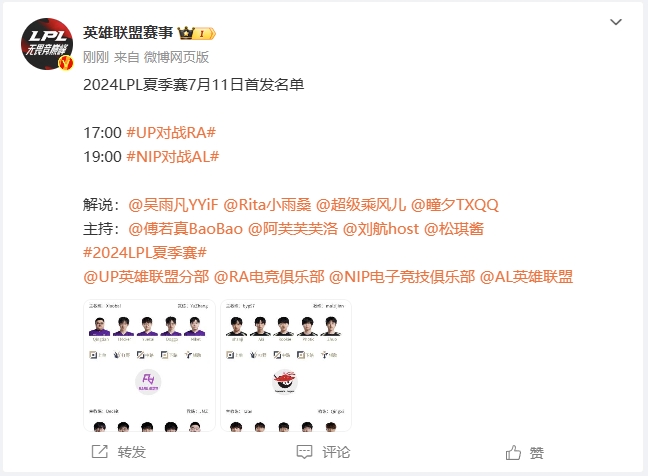
Task: Open the comment bubble icon
Action: (305, 452)
